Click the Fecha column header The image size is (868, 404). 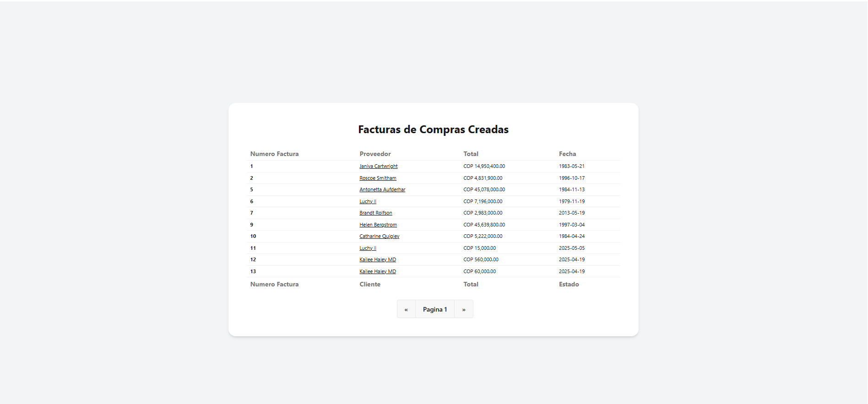[x=567, y=154]
